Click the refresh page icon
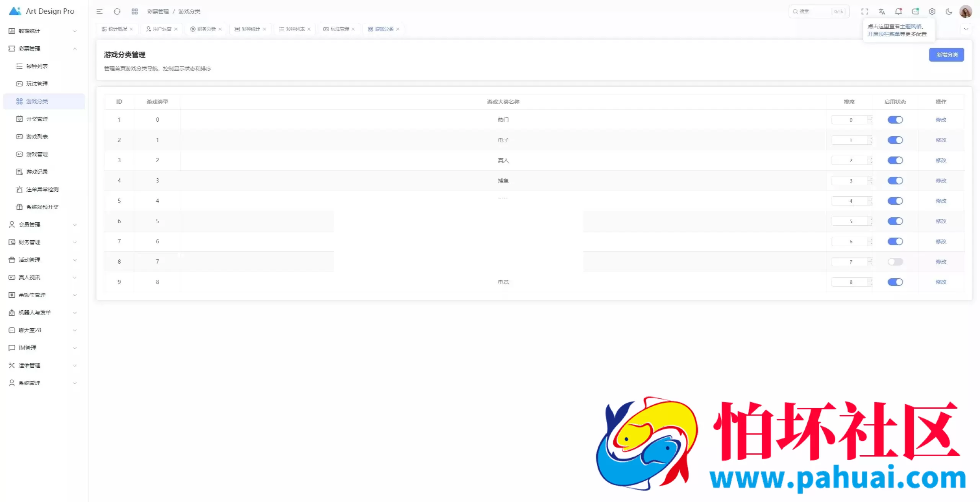 [117, 11]
